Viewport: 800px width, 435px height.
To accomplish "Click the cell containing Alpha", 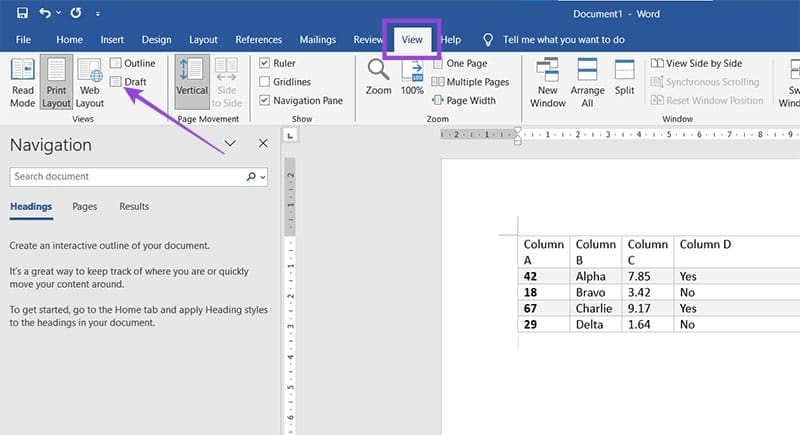I will (596, 276).
